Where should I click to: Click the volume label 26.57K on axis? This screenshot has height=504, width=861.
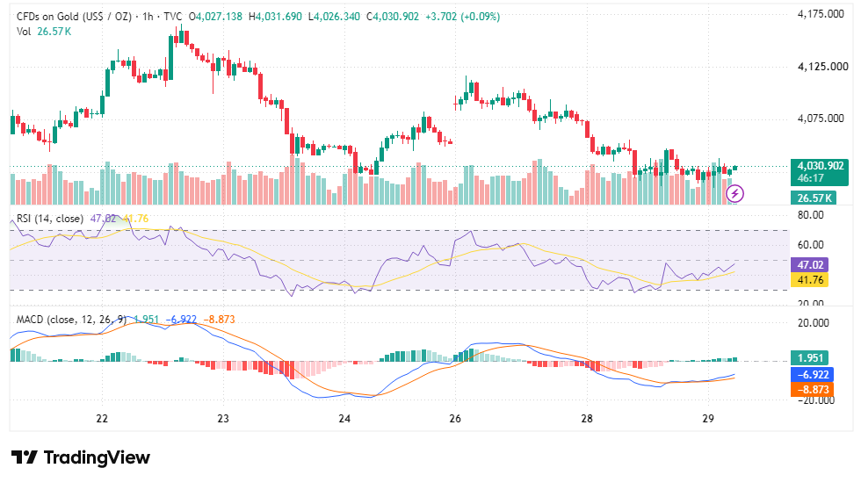click(814, 198)
